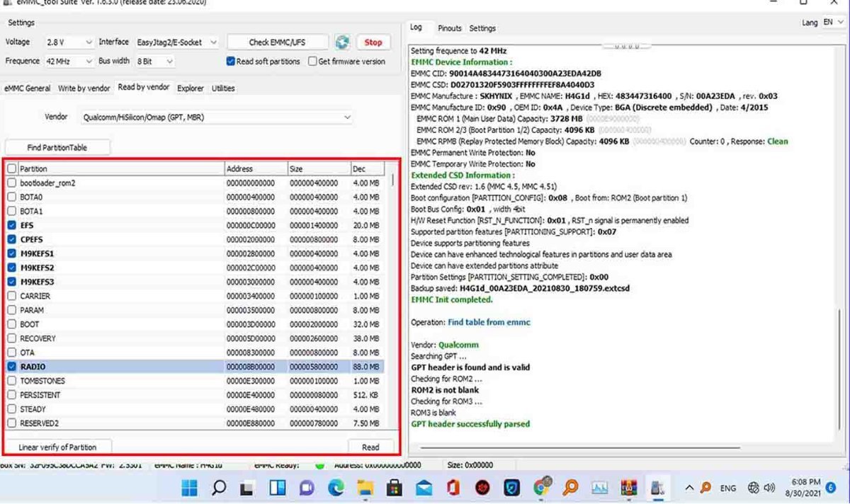Open Task View from the taskbar
Image resolution: width=850 pixels, height=504 pixels.
[248, 488]
